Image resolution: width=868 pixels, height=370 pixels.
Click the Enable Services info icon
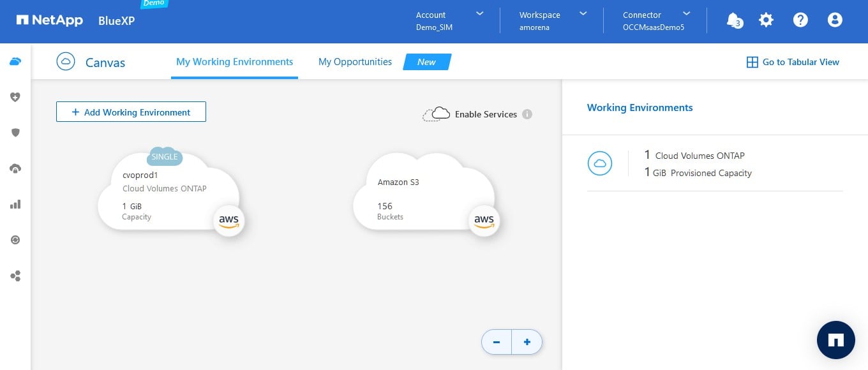[x=527, y=114]
